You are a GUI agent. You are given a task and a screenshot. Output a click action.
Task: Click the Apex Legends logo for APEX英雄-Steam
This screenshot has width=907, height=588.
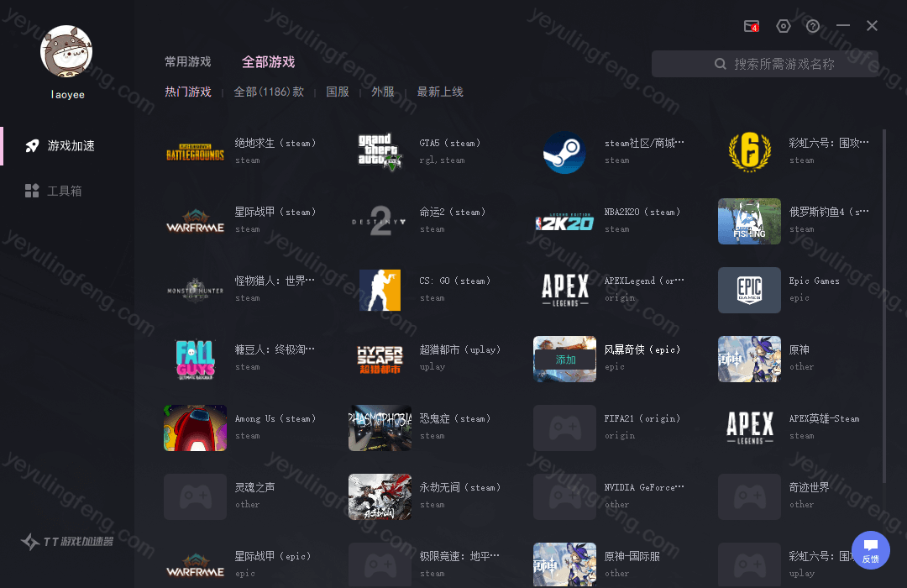pos(750,428)
